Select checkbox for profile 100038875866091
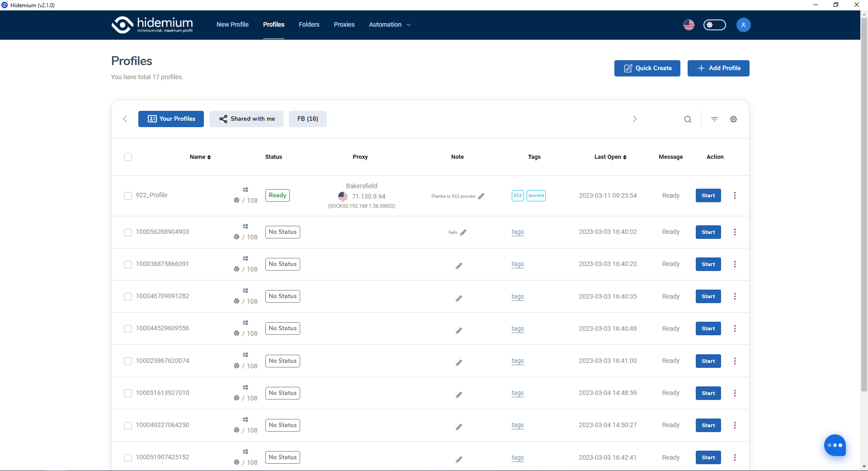868x471 pixels. click(128, 264)
